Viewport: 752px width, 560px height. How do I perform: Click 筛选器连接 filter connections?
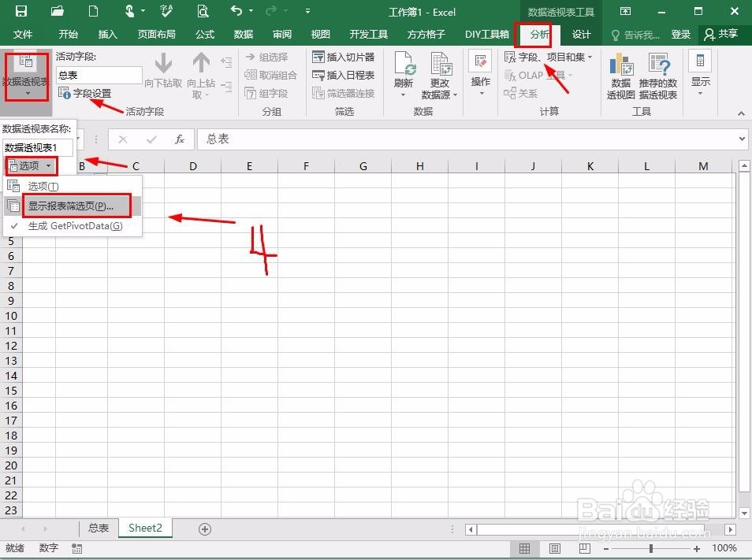tap(344, 93)
